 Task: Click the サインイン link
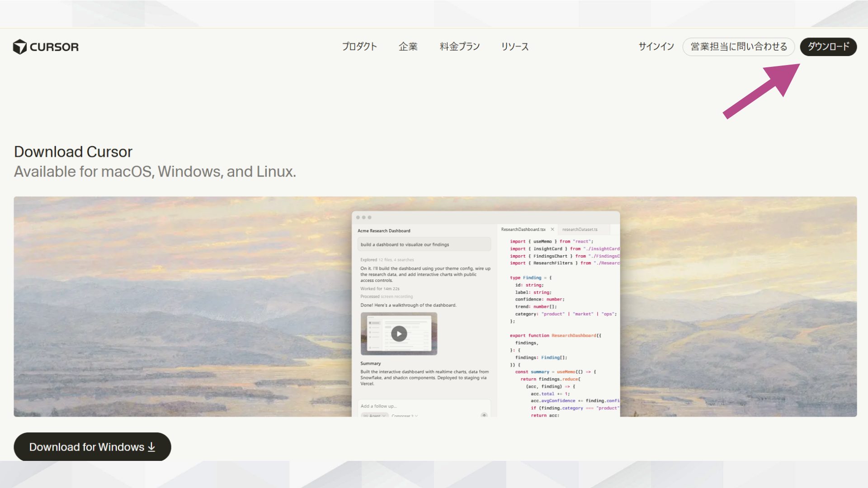point(656,47)
